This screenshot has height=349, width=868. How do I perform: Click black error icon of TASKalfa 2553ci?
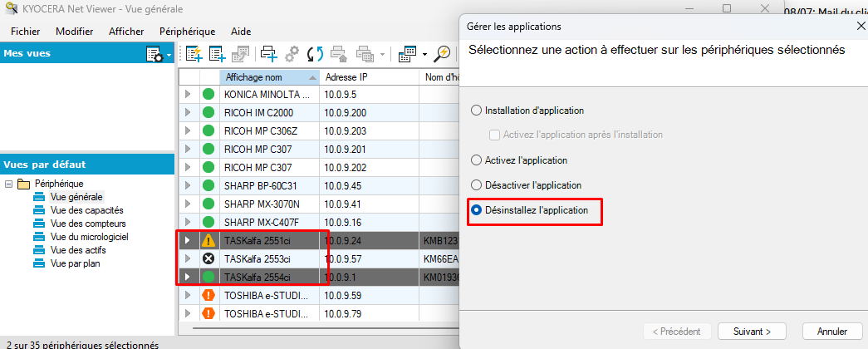point(208,258)
